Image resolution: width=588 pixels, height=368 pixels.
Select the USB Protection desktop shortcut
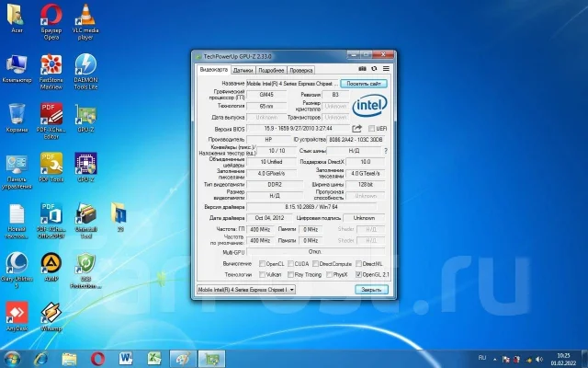pos(85,270)
